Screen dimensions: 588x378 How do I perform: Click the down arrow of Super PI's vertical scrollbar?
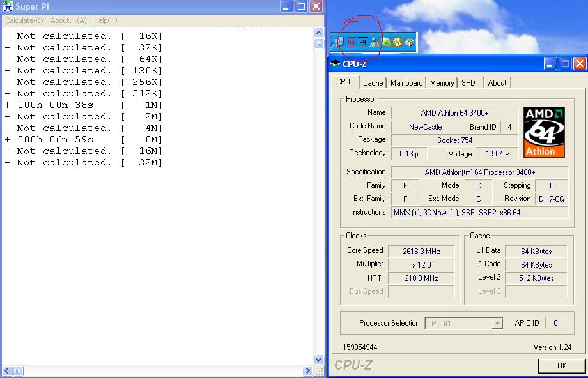319,360
